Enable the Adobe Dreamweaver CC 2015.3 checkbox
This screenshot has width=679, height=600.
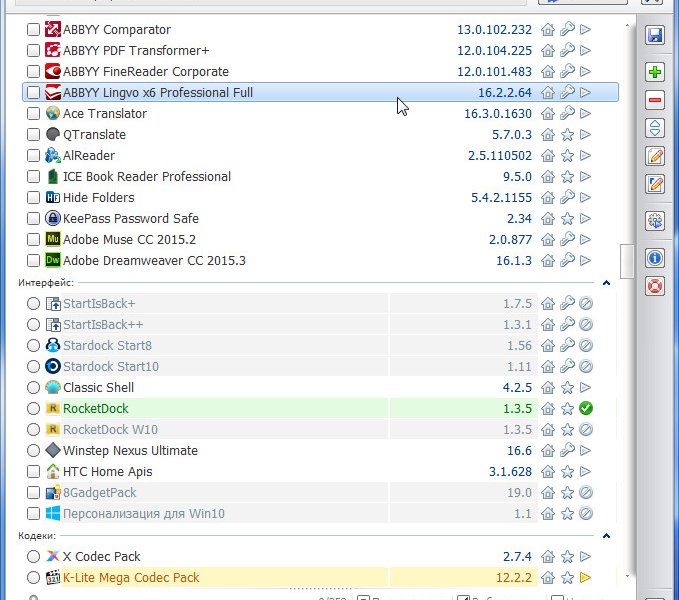[x=33, y=261]
